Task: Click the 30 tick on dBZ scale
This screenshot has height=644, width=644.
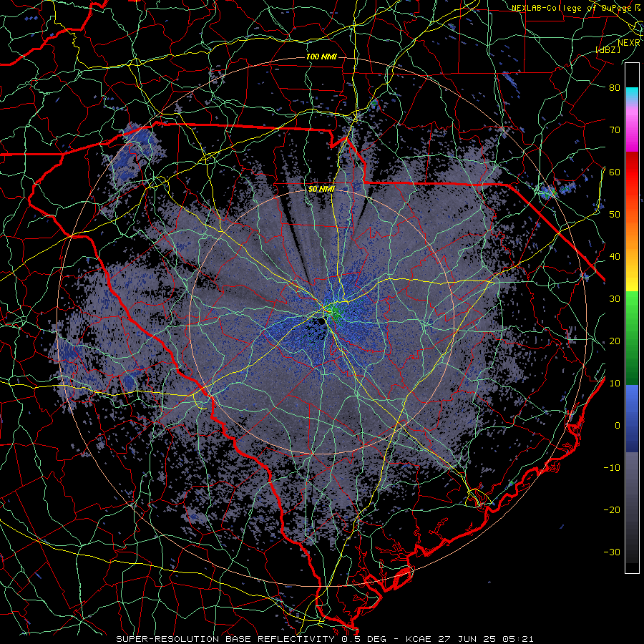Action: point(615,299)
